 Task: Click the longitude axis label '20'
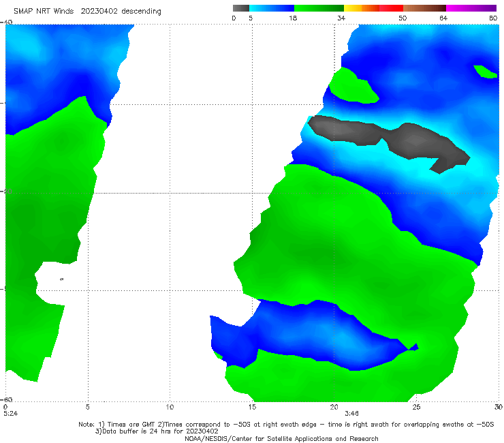coord(334,407)
